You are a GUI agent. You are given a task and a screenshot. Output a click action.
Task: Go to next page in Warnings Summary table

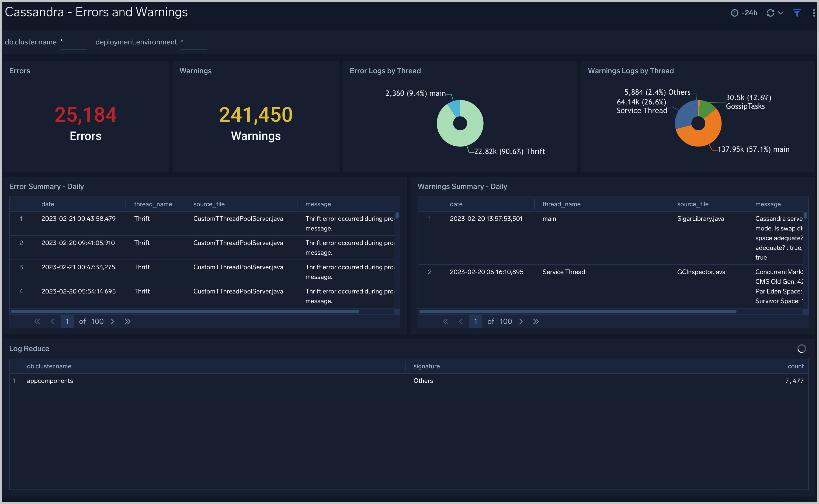(521, 321)
